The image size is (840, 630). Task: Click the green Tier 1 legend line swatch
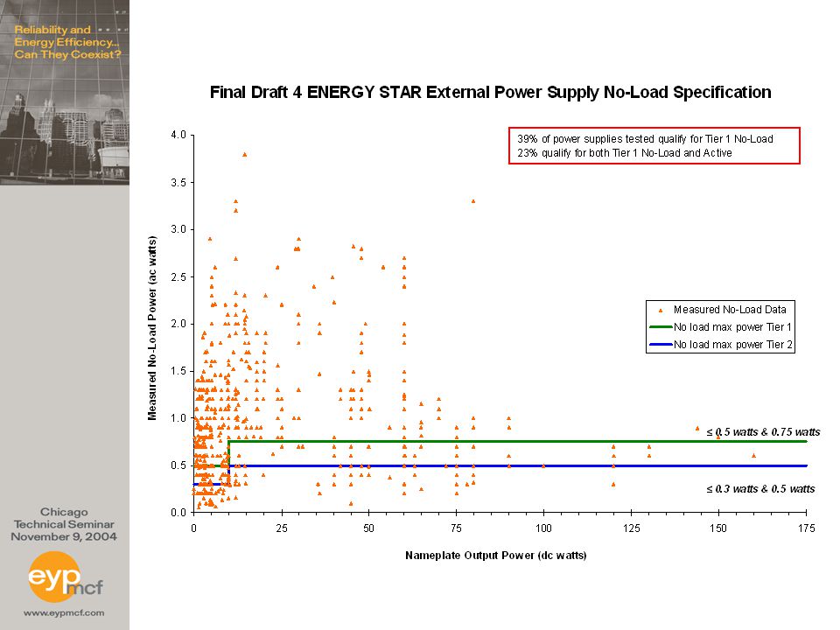coord(661,326)
